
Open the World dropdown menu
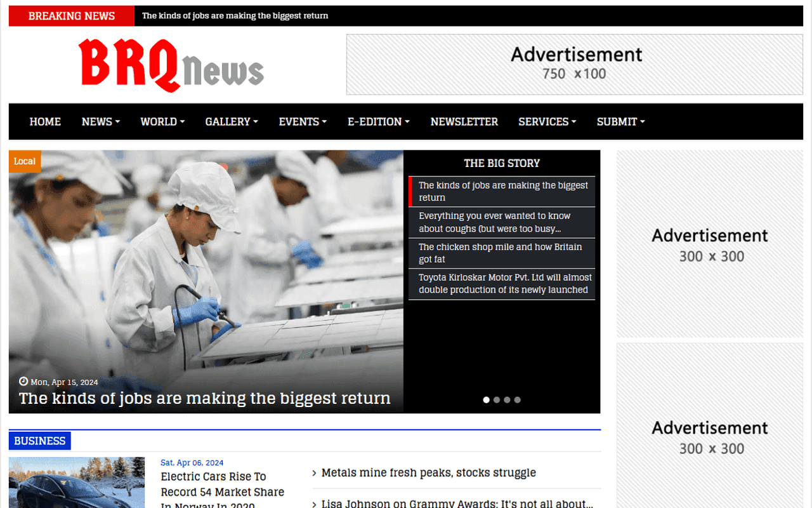click(x=162, y=122)
